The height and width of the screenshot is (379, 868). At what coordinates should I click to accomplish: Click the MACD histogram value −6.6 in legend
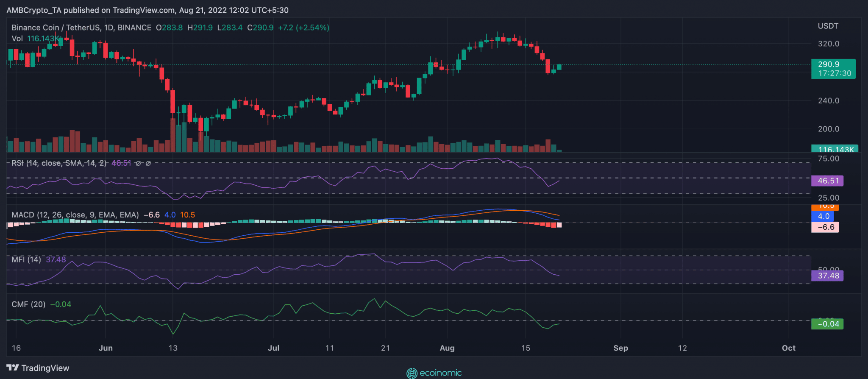151,215
